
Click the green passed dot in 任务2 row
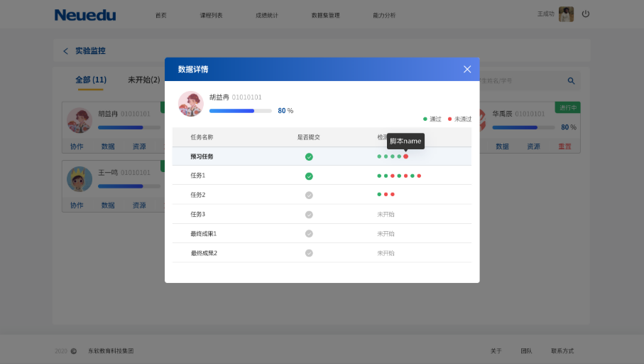379,195
